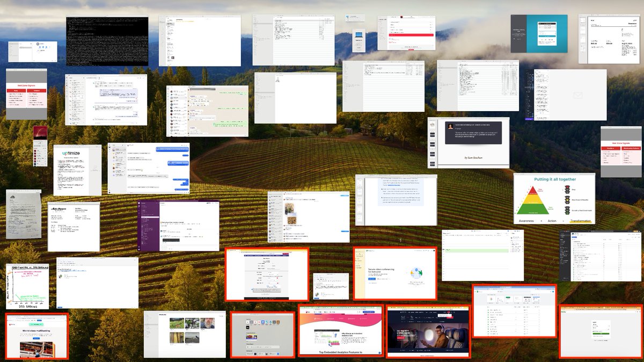Click red traffic light image on pyramid slide

567,190
